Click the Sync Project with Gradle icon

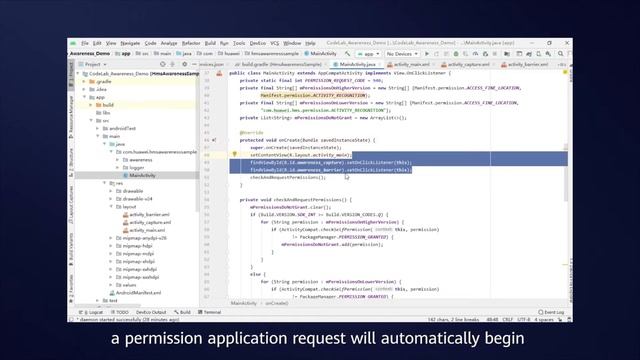[529, 54]
